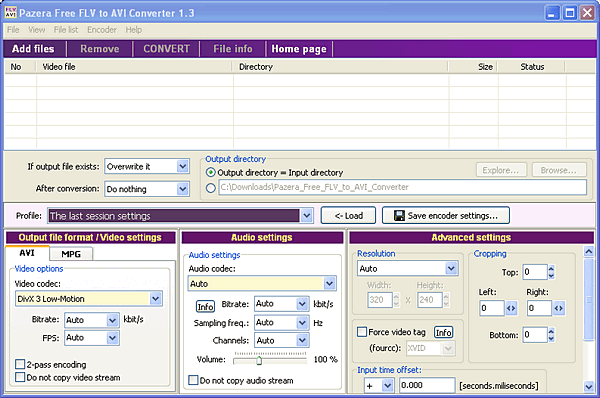Open the Encoder menu
Image resolution: width=600 pixels, height=398 pixels.
(102, 30)
